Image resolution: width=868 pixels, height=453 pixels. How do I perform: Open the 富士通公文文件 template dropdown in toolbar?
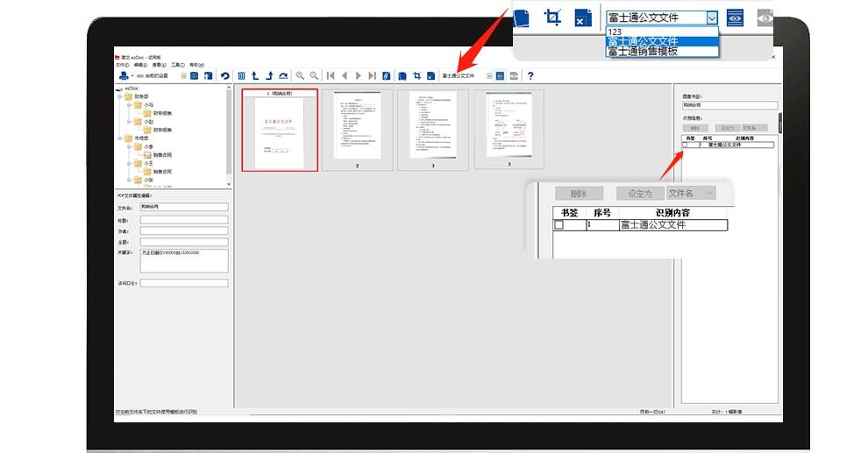(x=489, y=75)
